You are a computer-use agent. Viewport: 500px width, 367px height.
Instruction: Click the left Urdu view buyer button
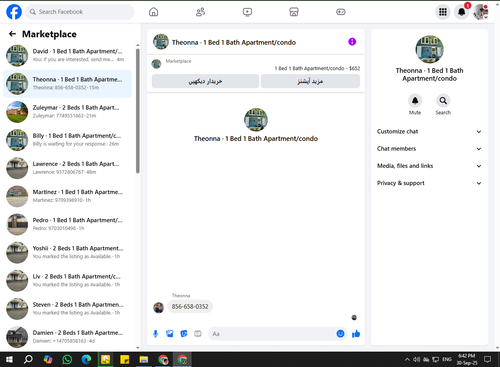pos(205,81)
